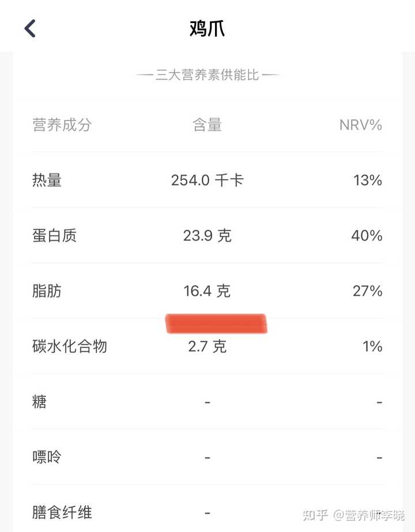Screen dimensions: 415x532
Task: Tap the 营养成分 column header
Action: click(x=62, y=125)
